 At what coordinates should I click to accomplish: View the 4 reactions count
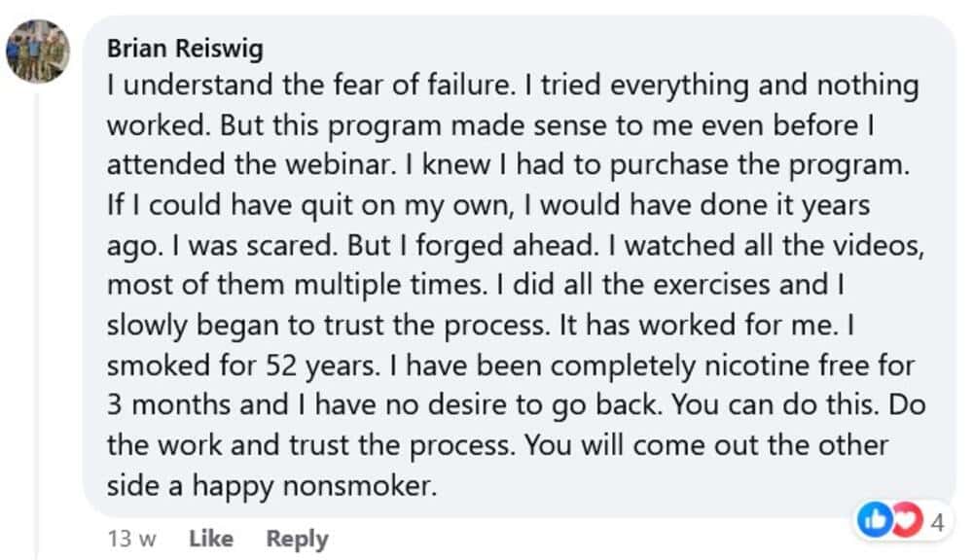(x=937, y=523)
